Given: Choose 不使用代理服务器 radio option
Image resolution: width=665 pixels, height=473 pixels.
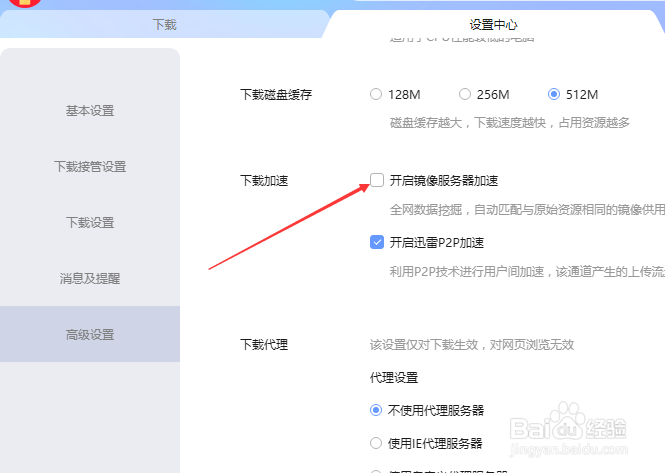Looking at the screenshot, I should [376, 410].
